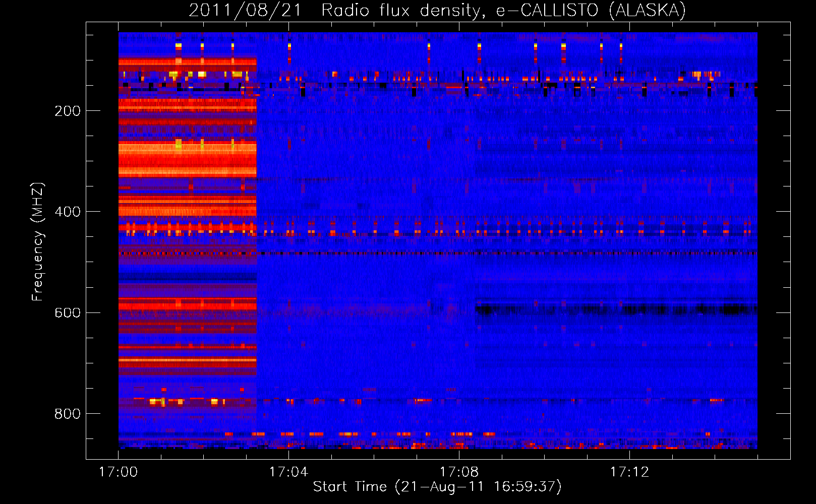Click the 17:00 time tick label
816x504 pixels.
(x=119, y=472)
